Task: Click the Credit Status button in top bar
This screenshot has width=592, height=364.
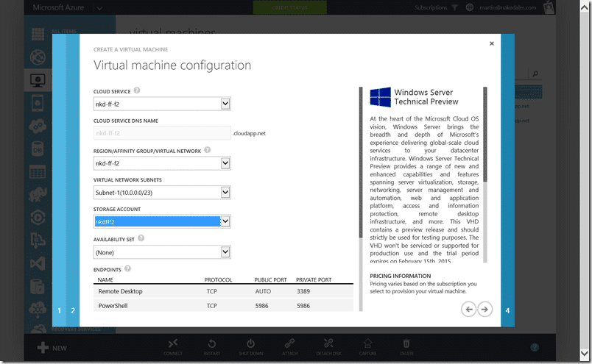Action: point(289,7)
